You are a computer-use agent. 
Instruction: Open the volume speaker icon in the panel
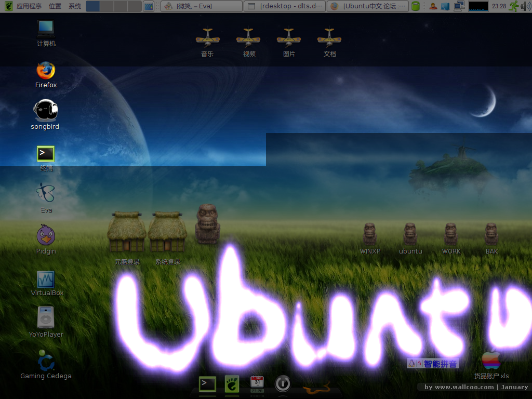pos(526,6)
